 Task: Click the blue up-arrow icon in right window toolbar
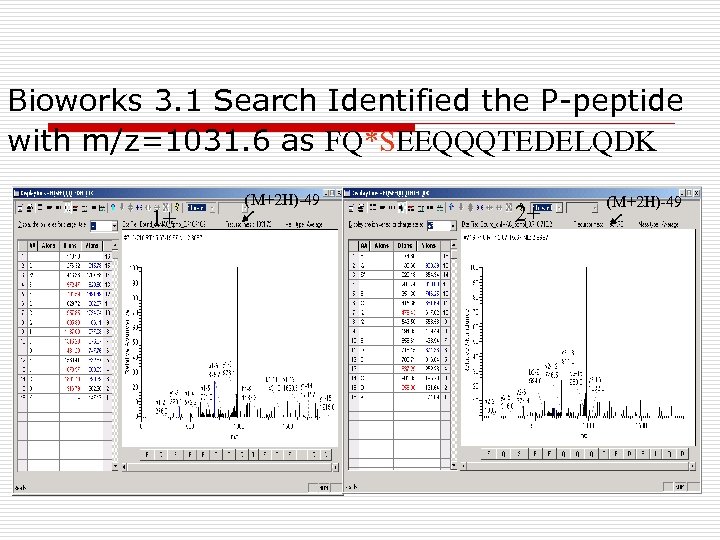pyautogui.click(x=451, y=207)
